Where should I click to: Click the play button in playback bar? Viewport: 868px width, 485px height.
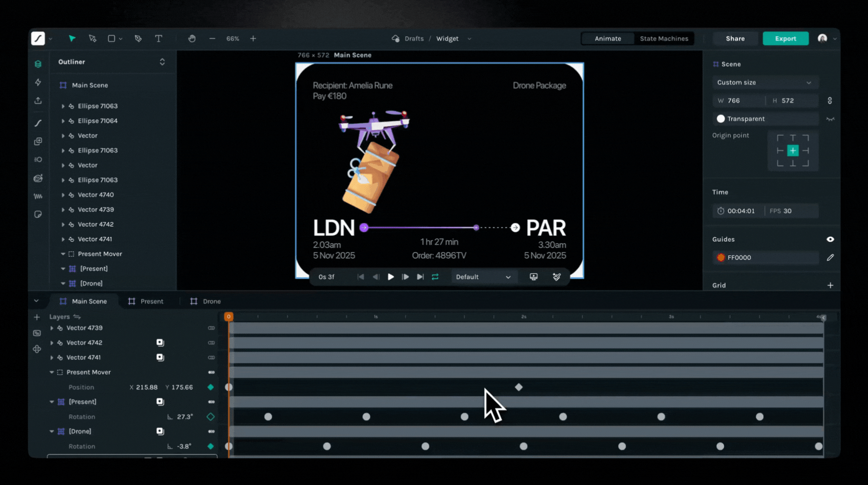click(391, 277)
